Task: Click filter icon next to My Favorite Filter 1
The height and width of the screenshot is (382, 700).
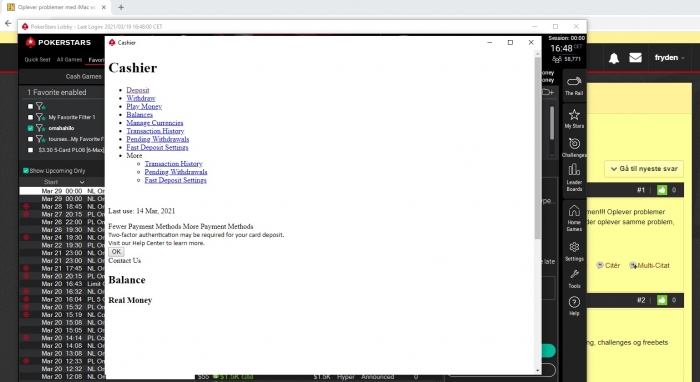Action: [41, 117]
